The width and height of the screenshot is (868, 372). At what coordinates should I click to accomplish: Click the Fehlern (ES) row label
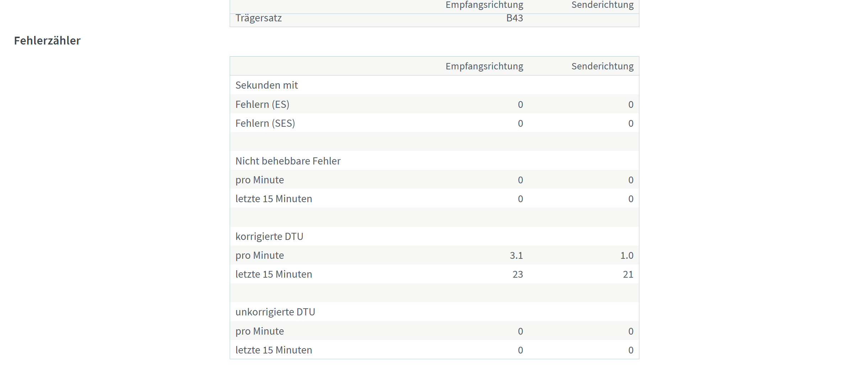pos(262,104)
